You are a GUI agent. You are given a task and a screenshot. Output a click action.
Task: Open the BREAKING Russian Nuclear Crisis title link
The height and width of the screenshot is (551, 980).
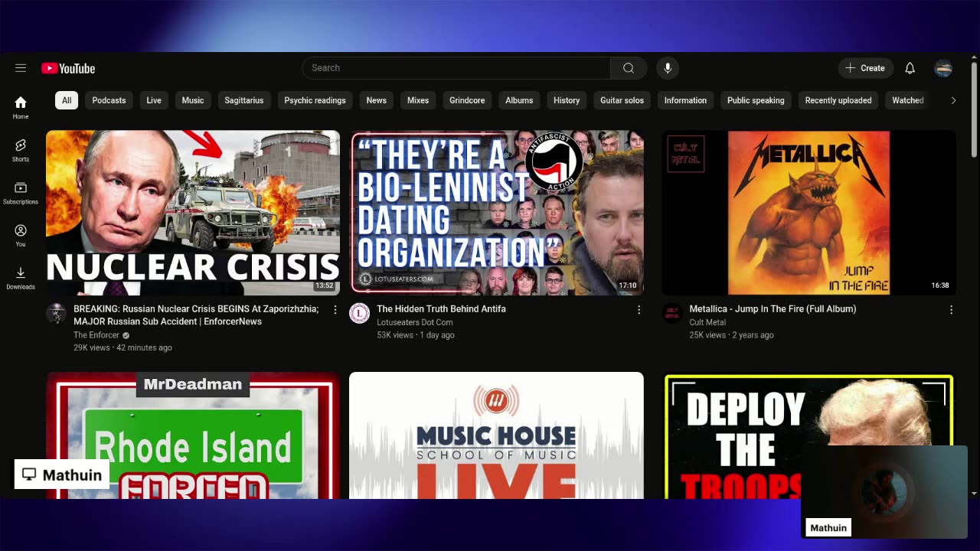pyautogui.click(x=196, y=315)
